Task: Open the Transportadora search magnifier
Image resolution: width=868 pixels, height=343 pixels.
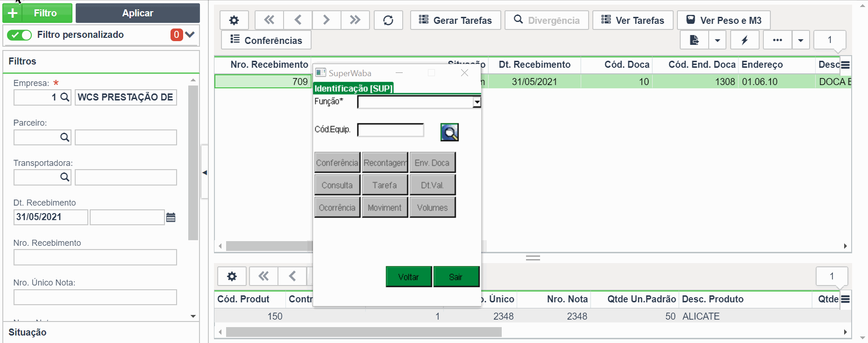Action: pos(65,177)
